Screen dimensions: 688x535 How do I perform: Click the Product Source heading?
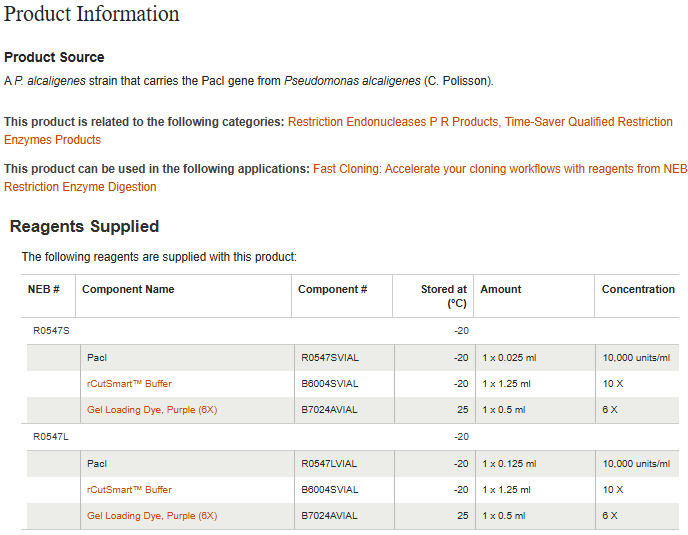(x=54, y=57)
